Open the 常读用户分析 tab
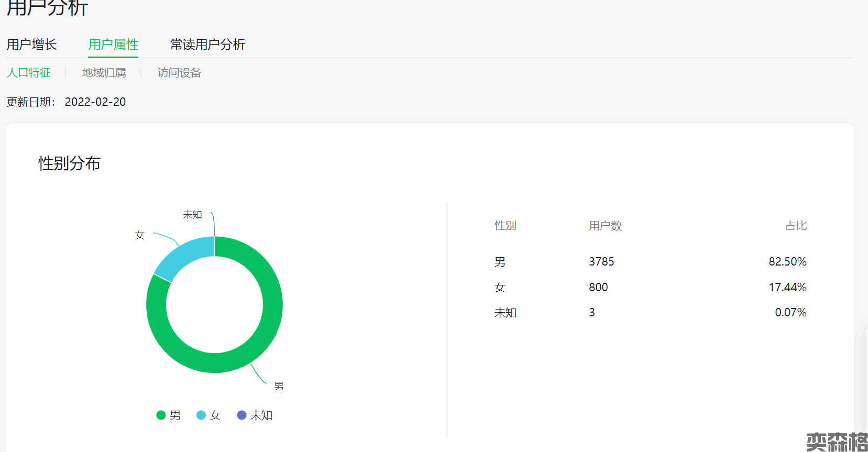Viewport: 868px width, 452px height. click(207, 45)
